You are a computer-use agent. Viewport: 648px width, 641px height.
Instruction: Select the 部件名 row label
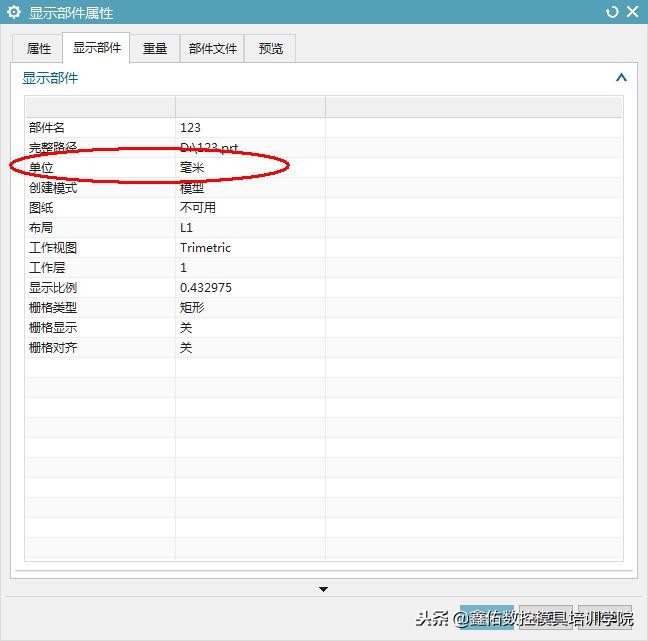coord(47,127)
